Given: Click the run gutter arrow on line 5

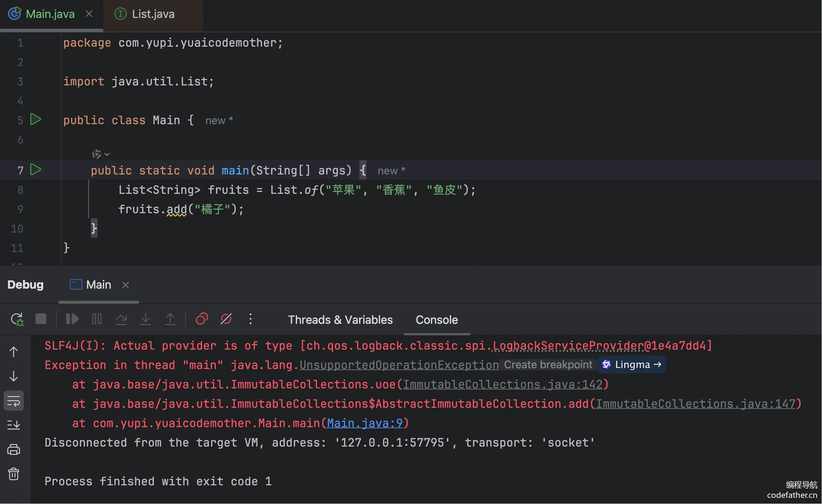Looking at the screenshot, I should point(36,120).
